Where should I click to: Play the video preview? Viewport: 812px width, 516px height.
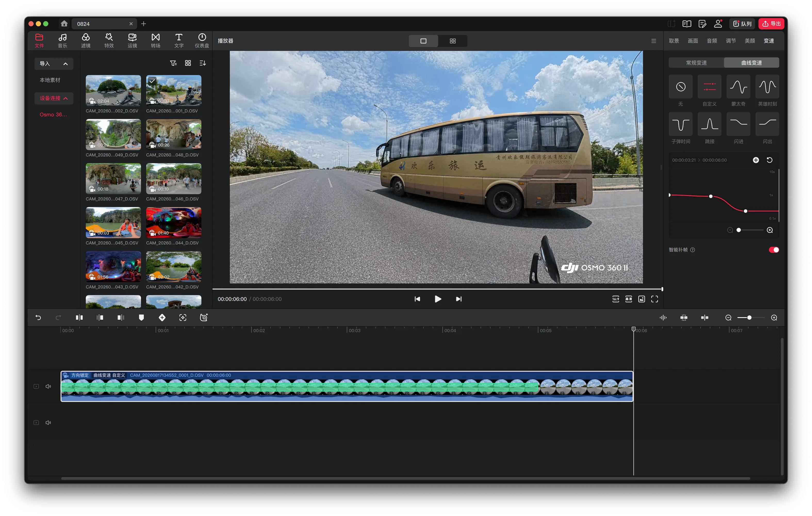coord(438,299)
